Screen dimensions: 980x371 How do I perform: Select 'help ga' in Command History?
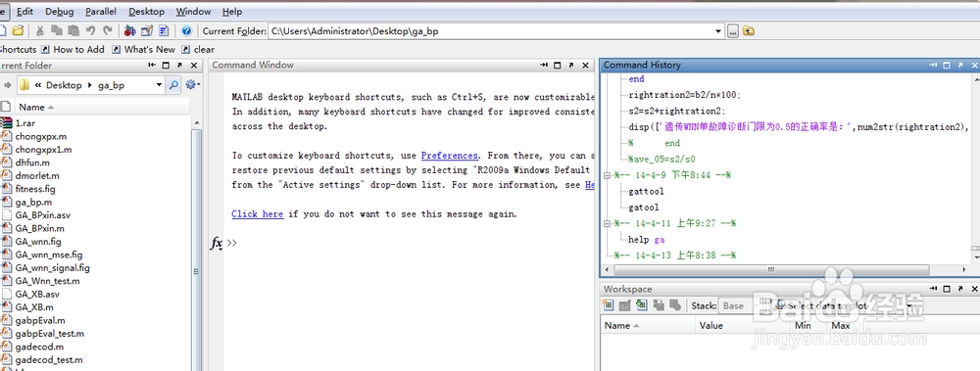[x=646, y=239]
